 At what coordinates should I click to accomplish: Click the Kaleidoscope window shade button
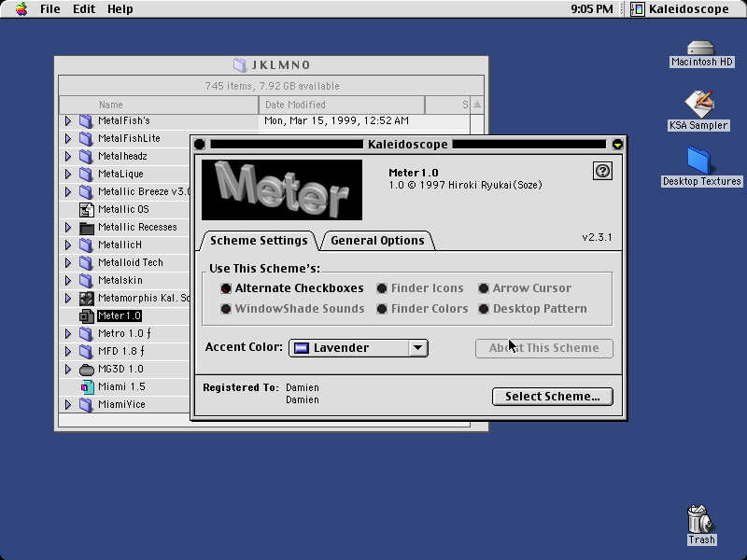pyautogui.click(x=617, y=145)
